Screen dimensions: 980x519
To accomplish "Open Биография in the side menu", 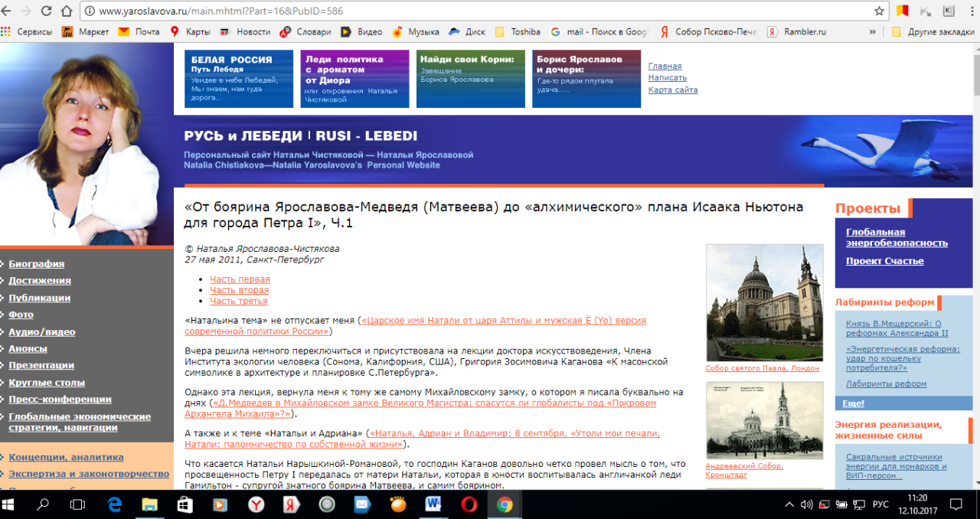I will pyautogui.click(x=37, y=264).
